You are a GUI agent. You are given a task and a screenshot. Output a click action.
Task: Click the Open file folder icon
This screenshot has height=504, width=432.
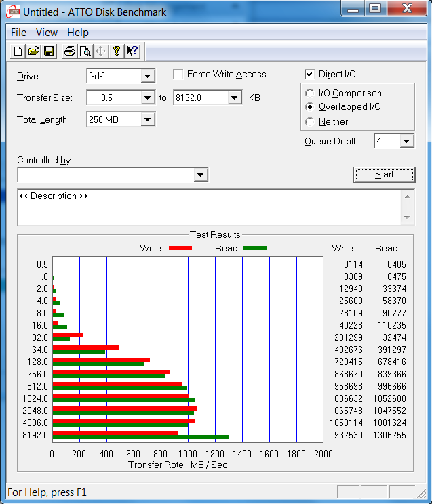[33, 51]
